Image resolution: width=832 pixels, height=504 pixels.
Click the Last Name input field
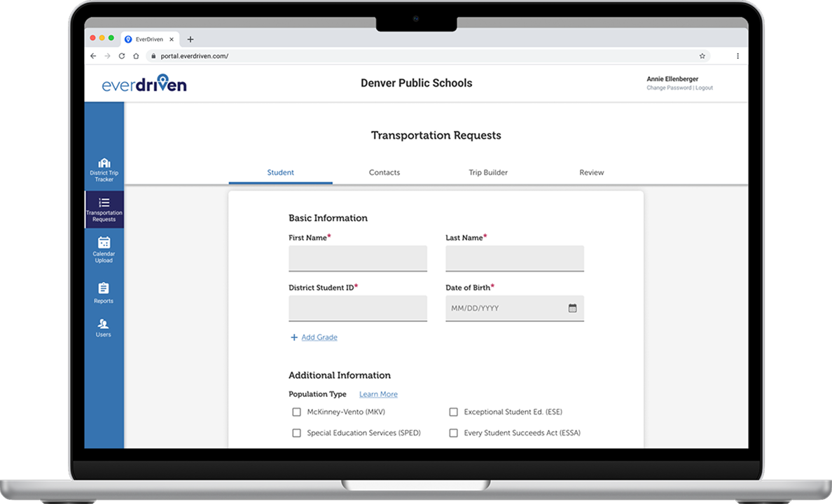[515, 258]
